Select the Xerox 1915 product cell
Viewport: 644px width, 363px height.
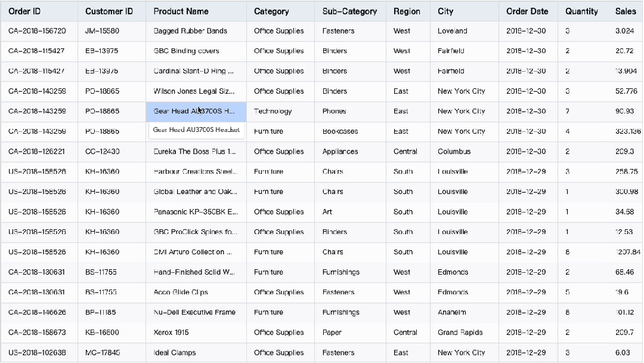pos(171,333)
